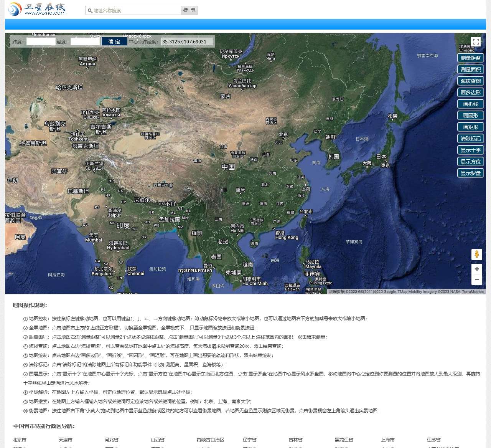Focus the 纬度 latitude input field
The height and width of the screenshot is (448, 491).
[41, 41]
